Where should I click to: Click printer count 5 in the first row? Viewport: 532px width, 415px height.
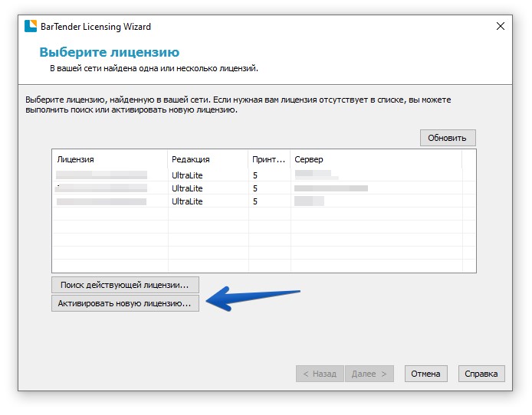(255, 175)
